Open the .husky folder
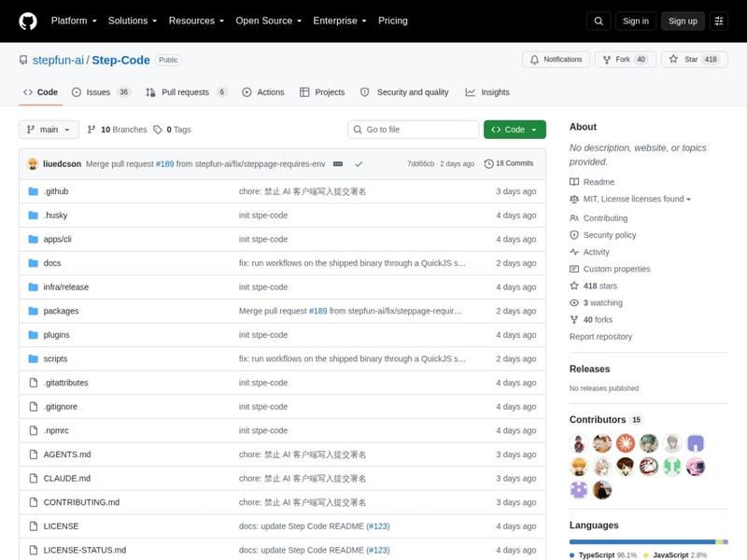This screenshot has height=560, width=747. tap(55, 216)
